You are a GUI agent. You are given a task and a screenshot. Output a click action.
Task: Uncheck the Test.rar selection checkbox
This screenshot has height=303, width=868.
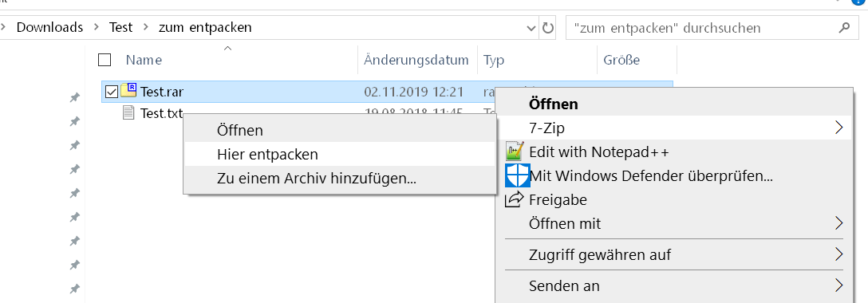point(111,91)
